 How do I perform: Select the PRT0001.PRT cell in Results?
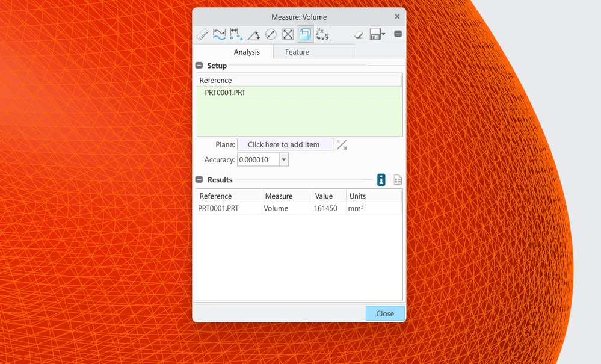[x=229, y=208]
